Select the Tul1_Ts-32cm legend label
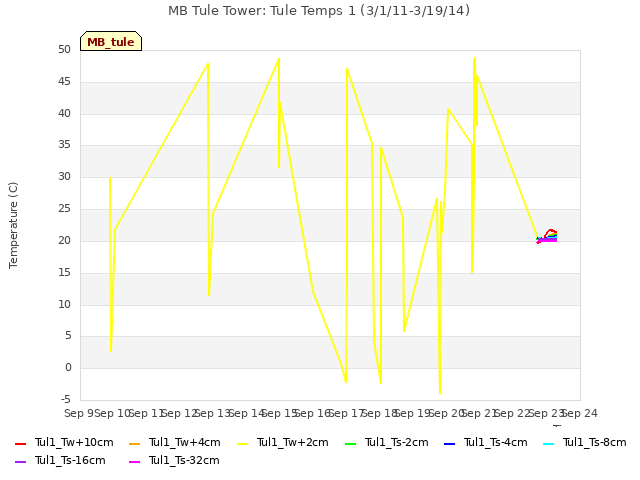Viewport: 640px width, 480px height. [x=184, y=460]
